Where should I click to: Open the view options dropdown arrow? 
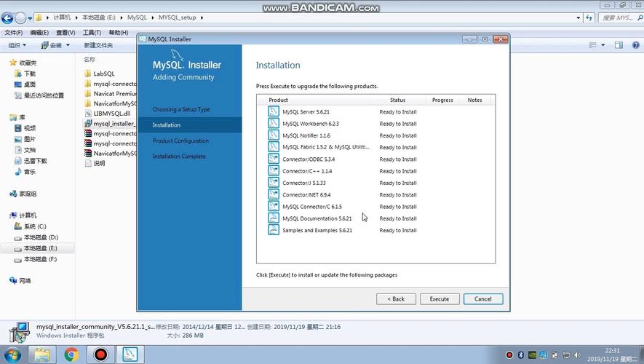603,45
